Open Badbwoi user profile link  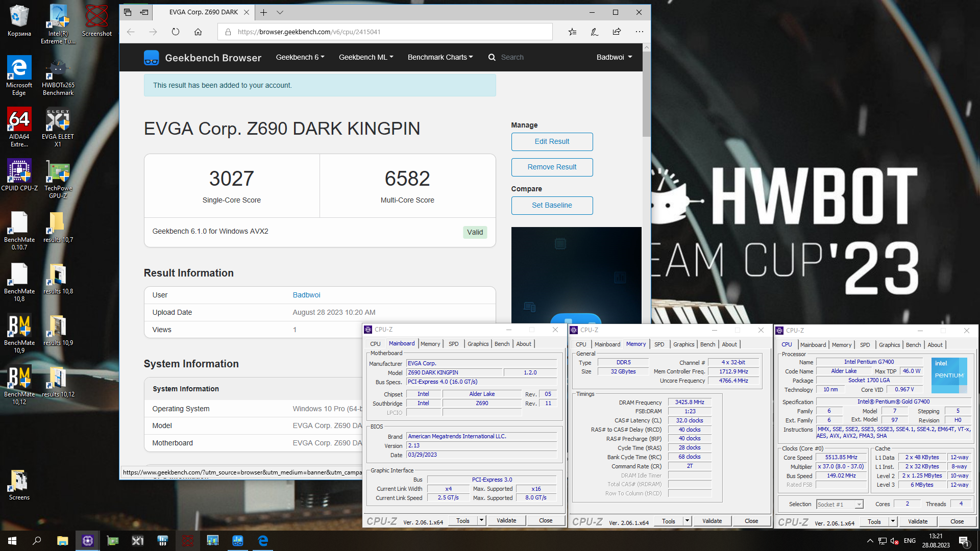(306, 295)
